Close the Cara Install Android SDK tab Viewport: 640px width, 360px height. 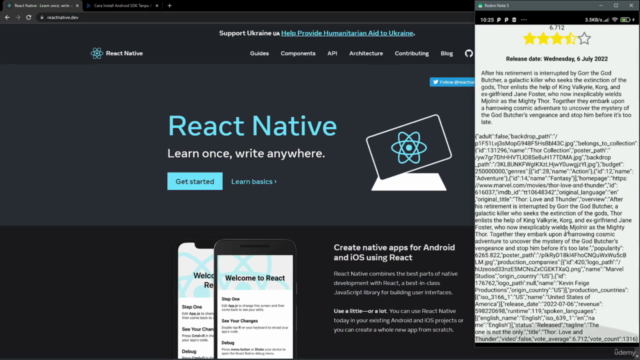(157, 6)
